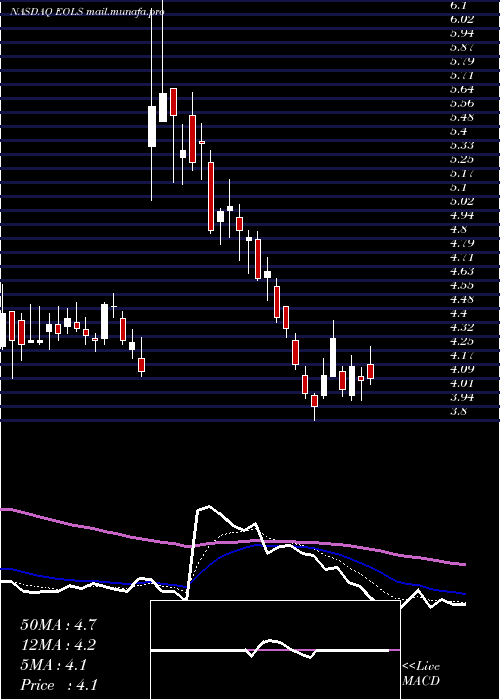Image resolution: width=500 pixels, height=700 pixels.
Task: Click the 50MA : 4.7 label
Action: [x=58, y=625]
